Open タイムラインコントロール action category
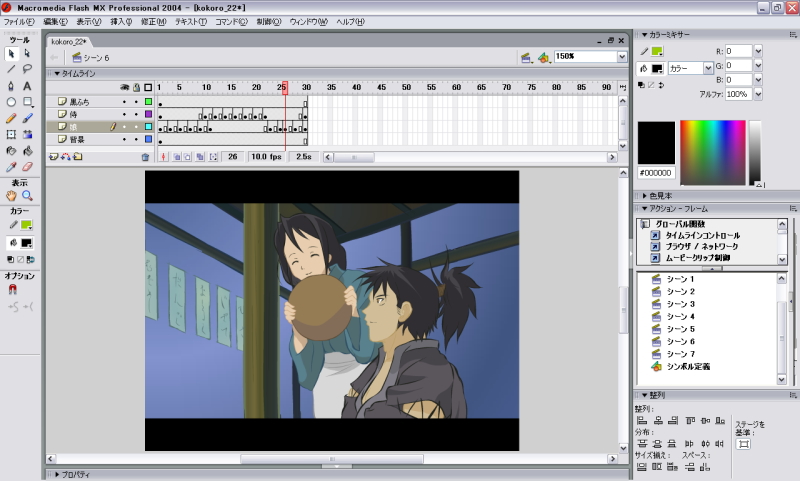 [703, 236]
